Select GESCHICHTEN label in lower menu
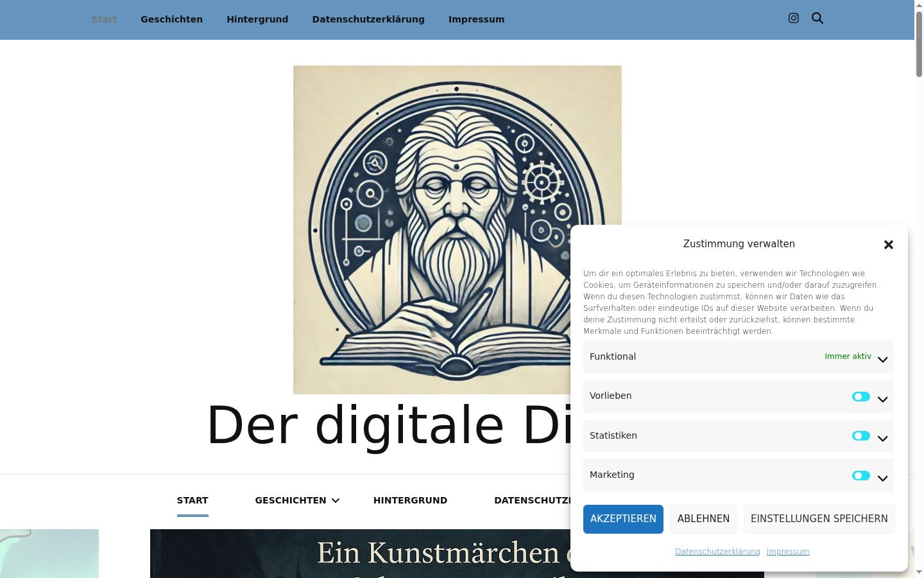Viewport: 924px width, 578px height. click(290, 500)
